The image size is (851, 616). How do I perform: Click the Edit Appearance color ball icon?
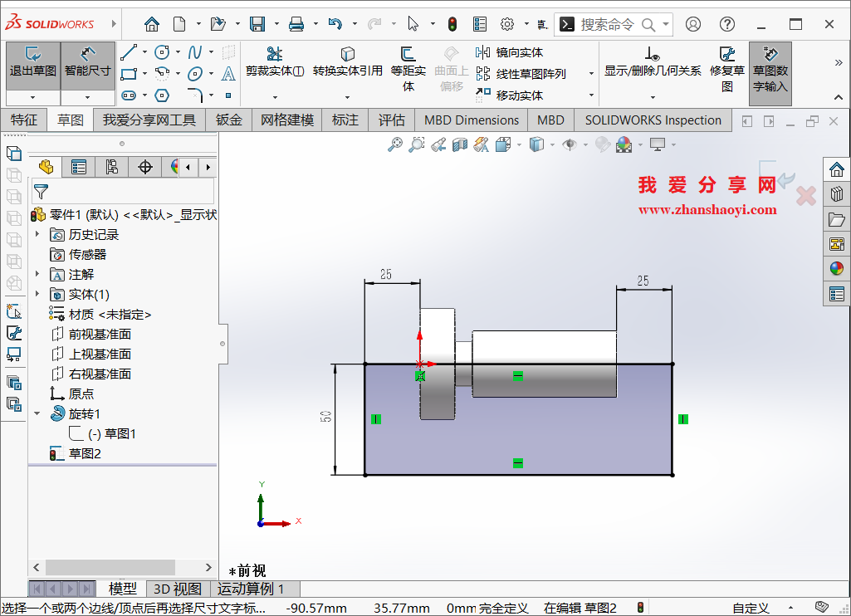click(624, 144)
